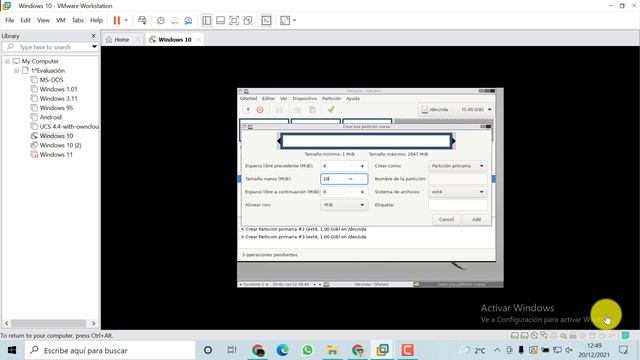Open the /dev/sda device selector
The height and width of the screenshot is (360, 640).
[457, 109]
